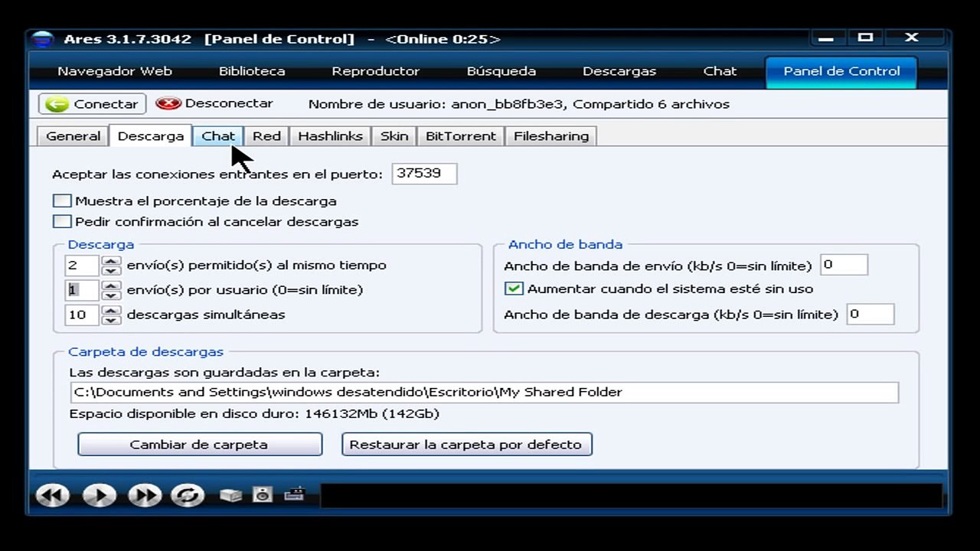Open the Hashlinks settings sub-tab
This screenshot has height=551, width=980.
point(330,136)
